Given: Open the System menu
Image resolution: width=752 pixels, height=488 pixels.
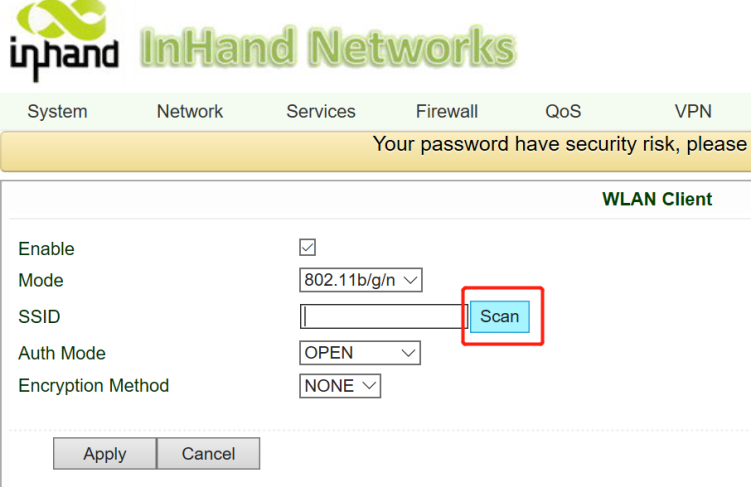Looking at the screenshot, I should click(x=57, y=112).
